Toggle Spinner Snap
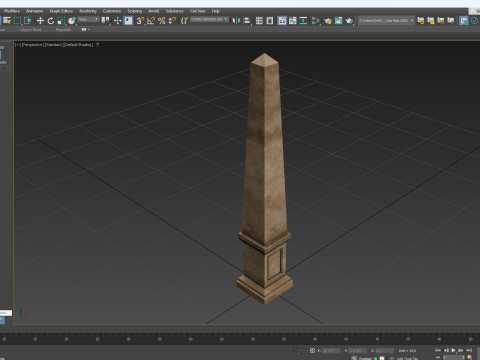This screenshot has height=360, width=480. click(x=172, y=21)
